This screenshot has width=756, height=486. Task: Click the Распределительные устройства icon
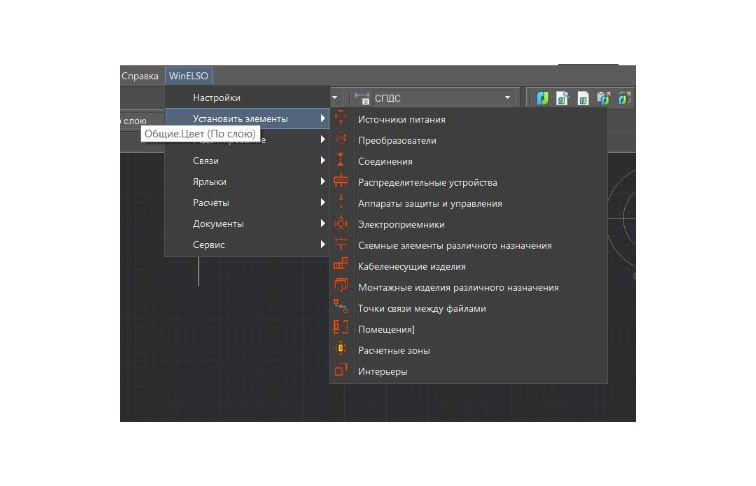point(341,182)
